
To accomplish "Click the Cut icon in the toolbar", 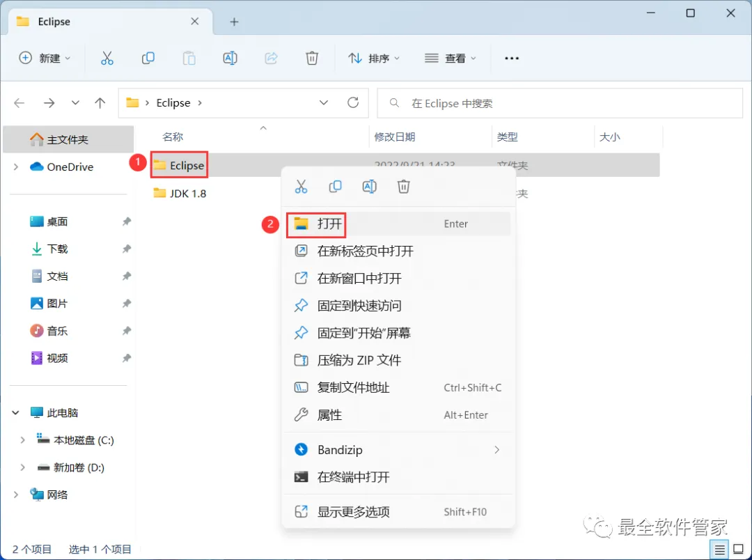I will tap(107, 58).
